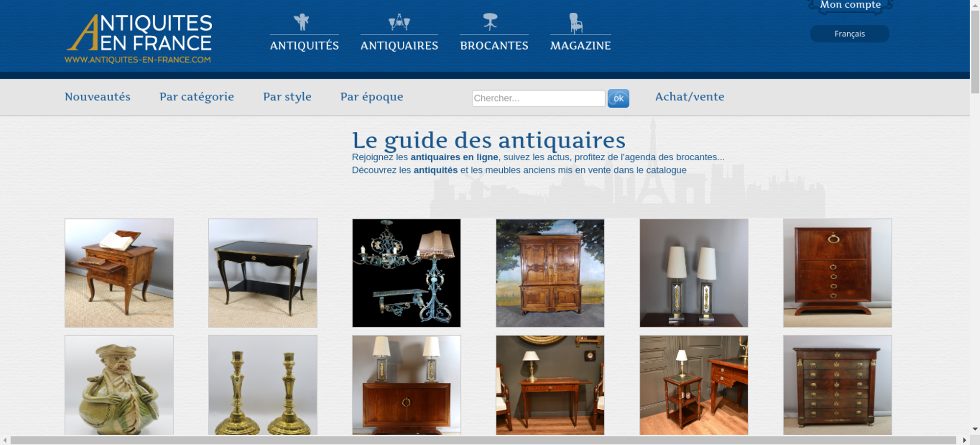Click the chandelier icon above Antiquaires
Viewport: 980px width, 445px height.
point(399,22)
